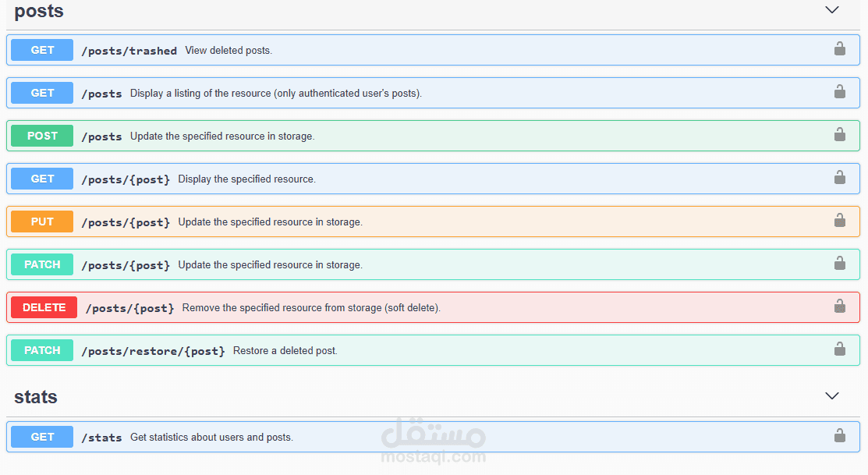Click the lock icon on GET /posts/trashed row
The image size is (868, 475).
point(840,48)
